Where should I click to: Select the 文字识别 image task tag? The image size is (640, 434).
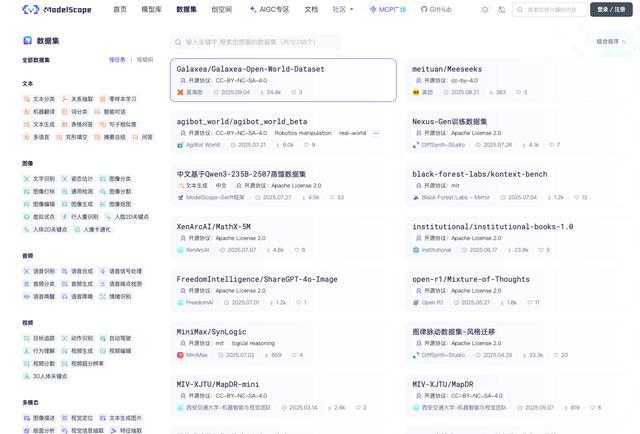coord(40,178)
